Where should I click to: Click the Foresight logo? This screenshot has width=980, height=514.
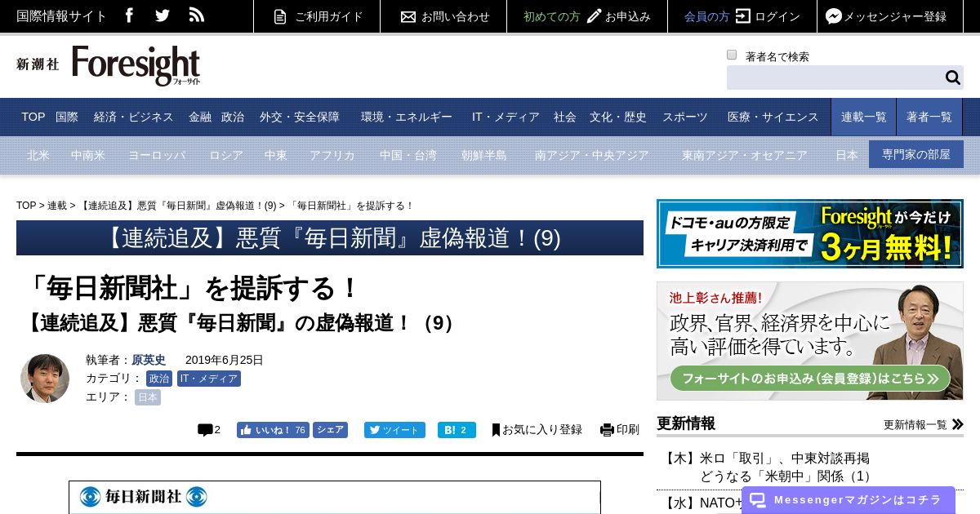click(136, 65)
